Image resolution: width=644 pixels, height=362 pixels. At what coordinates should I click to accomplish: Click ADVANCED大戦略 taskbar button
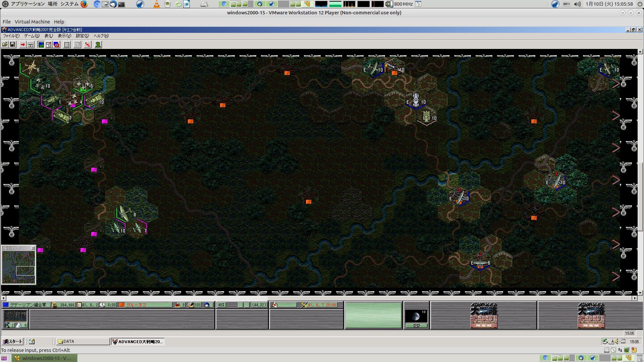click(138, 342)
